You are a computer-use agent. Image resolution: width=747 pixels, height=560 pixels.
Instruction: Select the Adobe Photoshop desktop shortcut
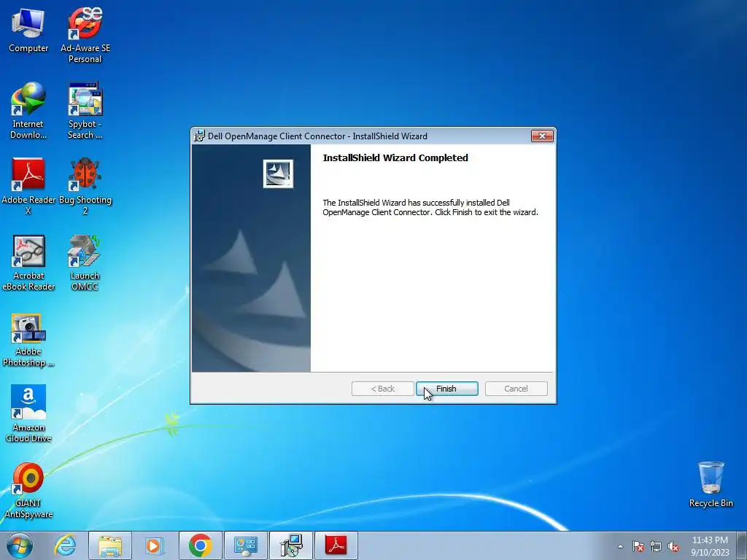point(28,340)
